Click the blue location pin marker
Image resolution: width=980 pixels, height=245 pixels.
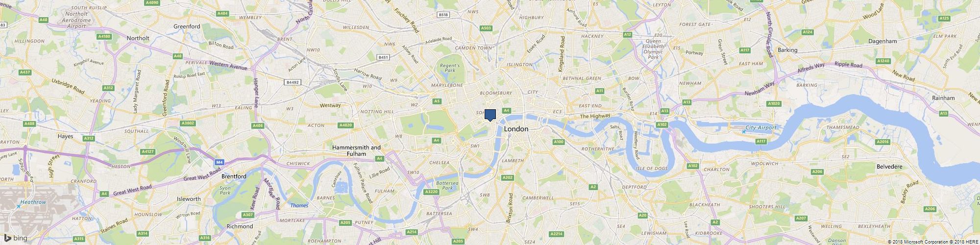[x=490, y=115]
